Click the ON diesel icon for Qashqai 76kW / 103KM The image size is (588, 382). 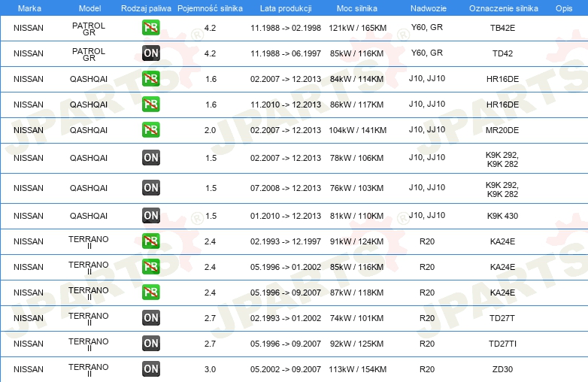coord(150,187)
